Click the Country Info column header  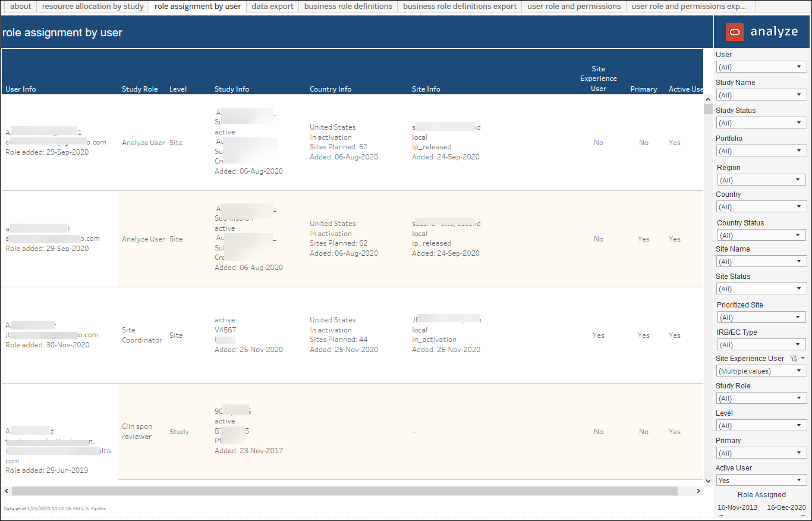click(x=331, y=89)
